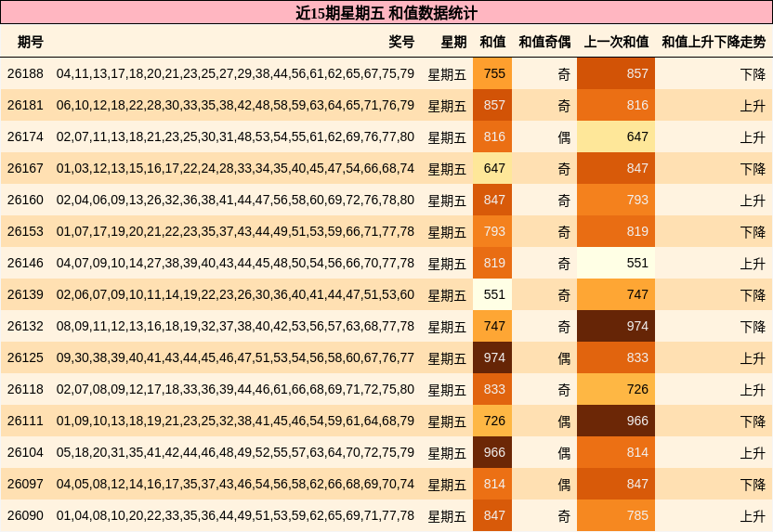Click sum value 551 in row 26139
773x532 pixels.
492,294
